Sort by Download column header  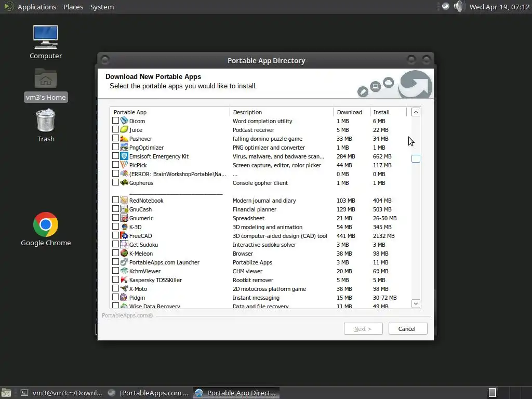pyautogui.click(x=352, y=112)
